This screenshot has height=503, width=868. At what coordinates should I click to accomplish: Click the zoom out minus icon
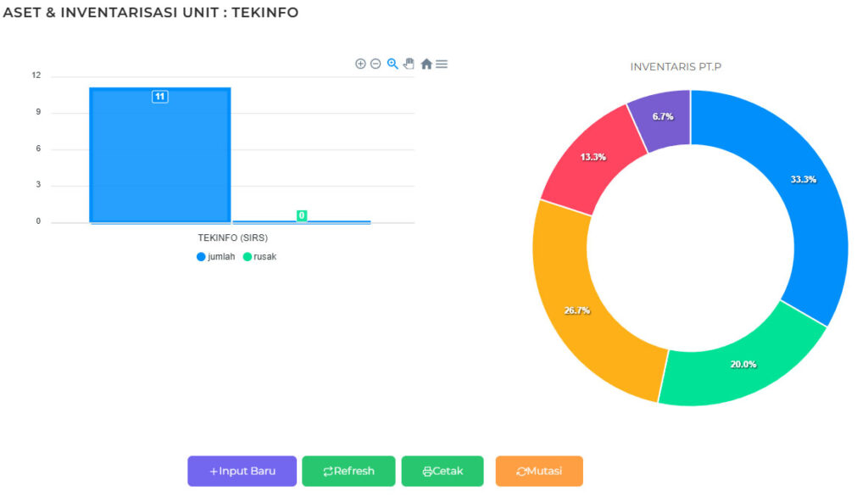[x=376, y=64]
